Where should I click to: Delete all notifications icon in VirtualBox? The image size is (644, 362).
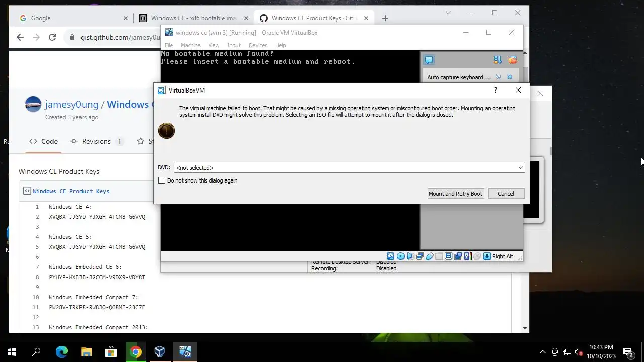pyautogui.click(x=513, y=60)
